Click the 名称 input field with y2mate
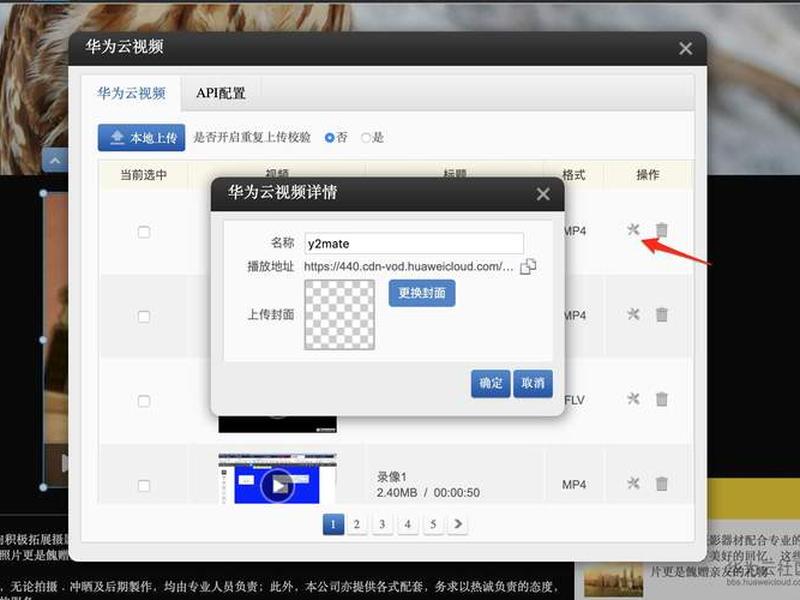The width and height of the screenshot is (800, 600). 414,243
